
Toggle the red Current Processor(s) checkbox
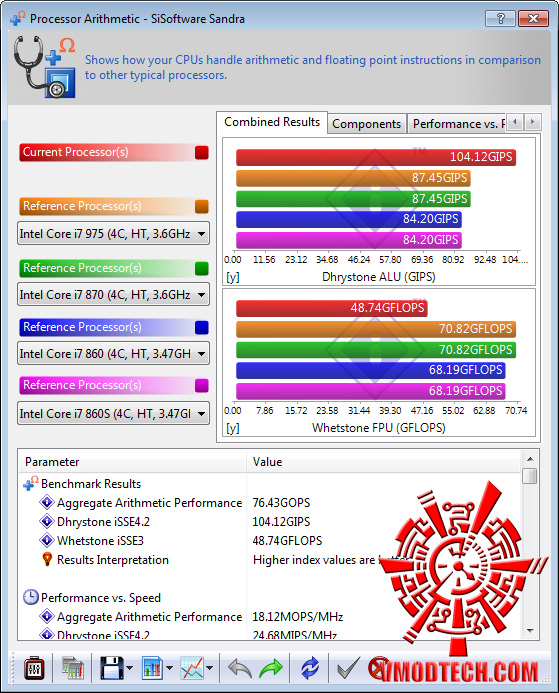coord(202,152)
